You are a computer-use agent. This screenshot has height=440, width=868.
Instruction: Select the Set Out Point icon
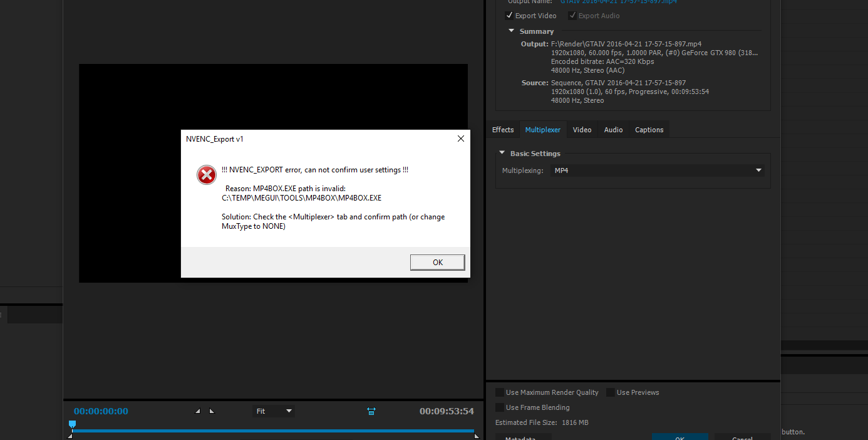211,411
